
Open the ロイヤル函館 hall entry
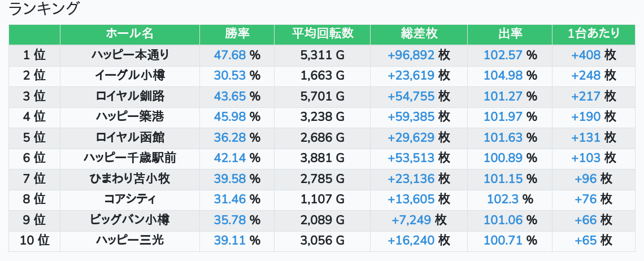pyautogui.click(x=129, y=137)
